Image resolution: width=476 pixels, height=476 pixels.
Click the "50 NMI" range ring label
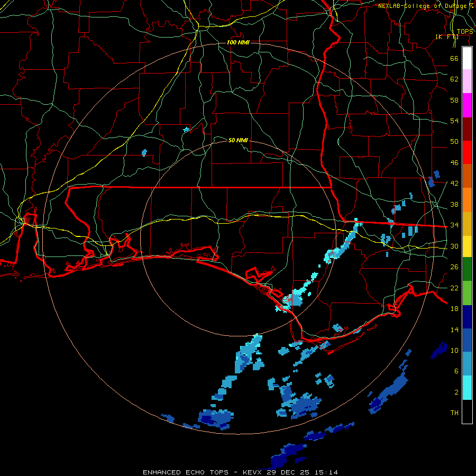238,140
